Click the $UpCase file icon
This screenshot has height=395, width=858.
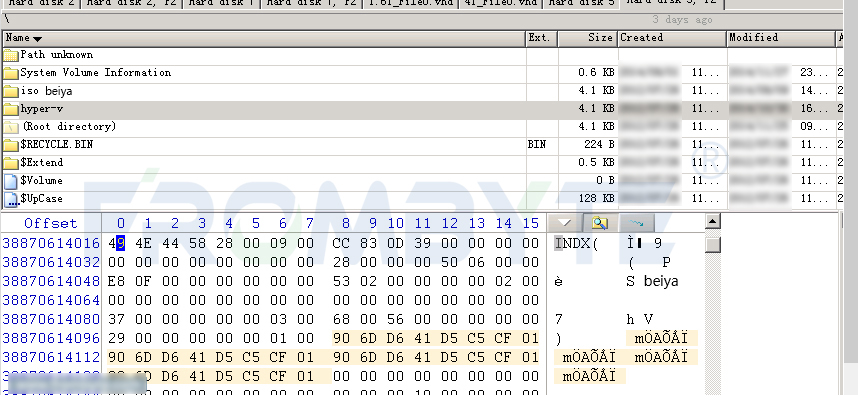11,200
